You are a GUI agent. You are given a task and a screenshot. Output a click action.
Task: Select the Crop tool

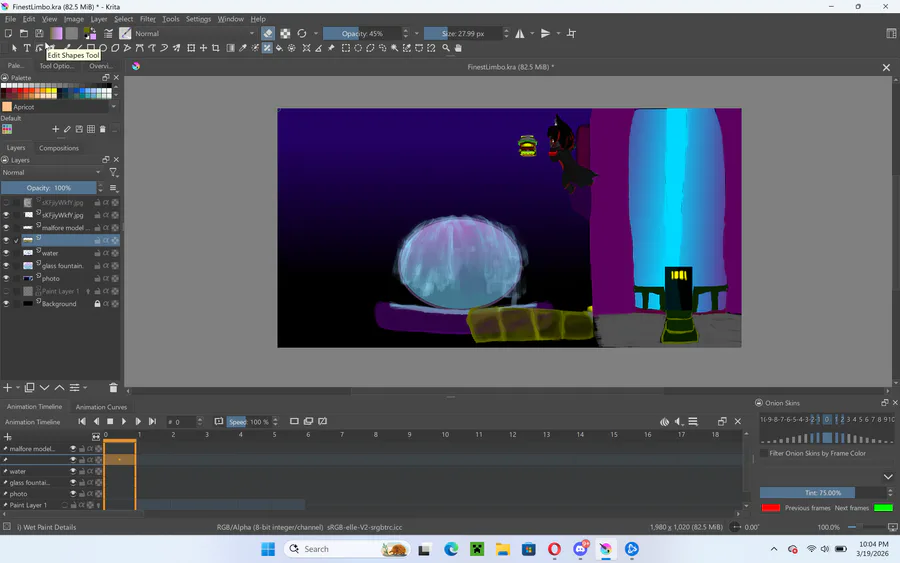(215, 48)
